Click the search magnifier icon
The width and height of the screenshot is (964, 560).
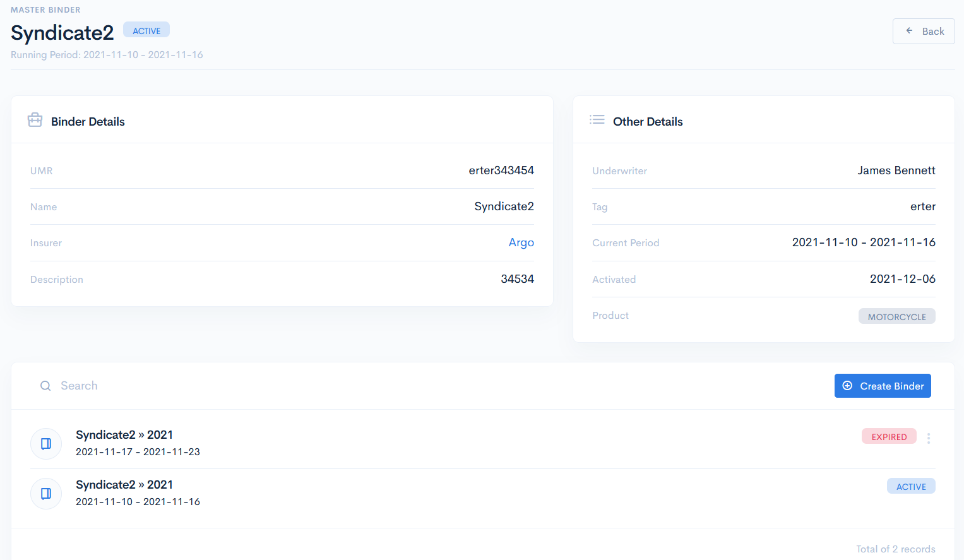pos(45,386)
